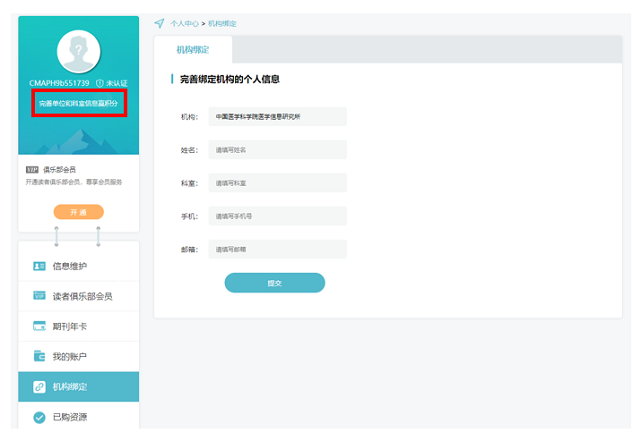Click the 机构 input field
Screen dimensions: 641x441
(278, 116)
